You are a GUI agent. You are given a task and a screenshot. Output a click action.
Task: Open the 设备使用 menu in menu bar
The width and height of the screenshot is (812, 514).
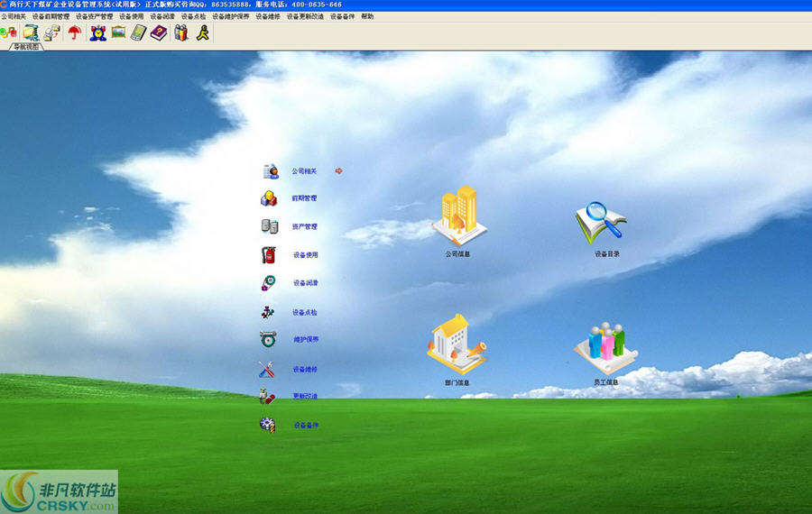tap(132, 16)
